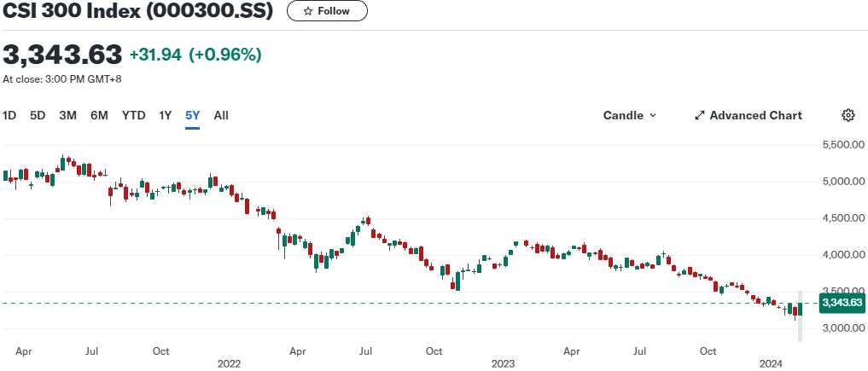Select the 5Y range tab
Viewport: 868px width, 371px height.
[x=193, y=115]
